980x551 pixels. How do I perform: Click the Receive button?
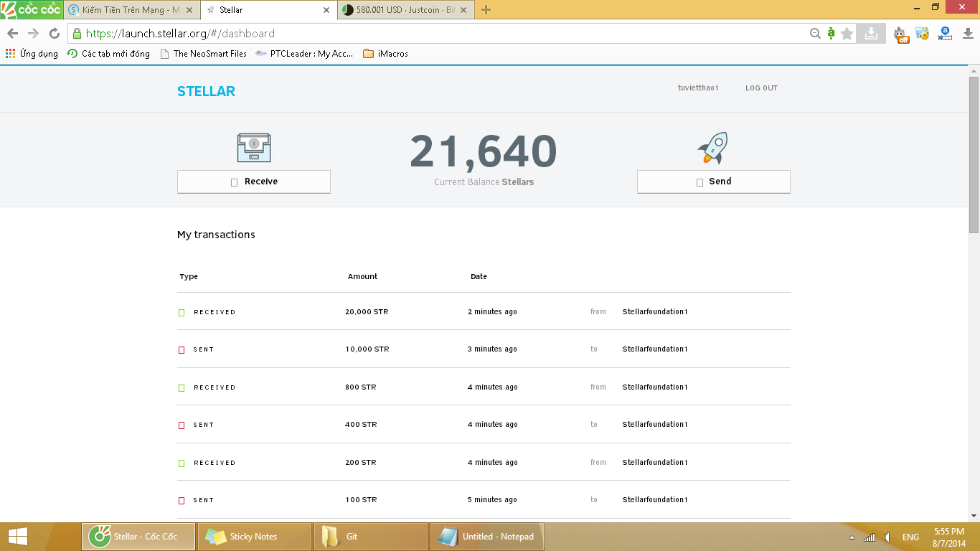254,182
